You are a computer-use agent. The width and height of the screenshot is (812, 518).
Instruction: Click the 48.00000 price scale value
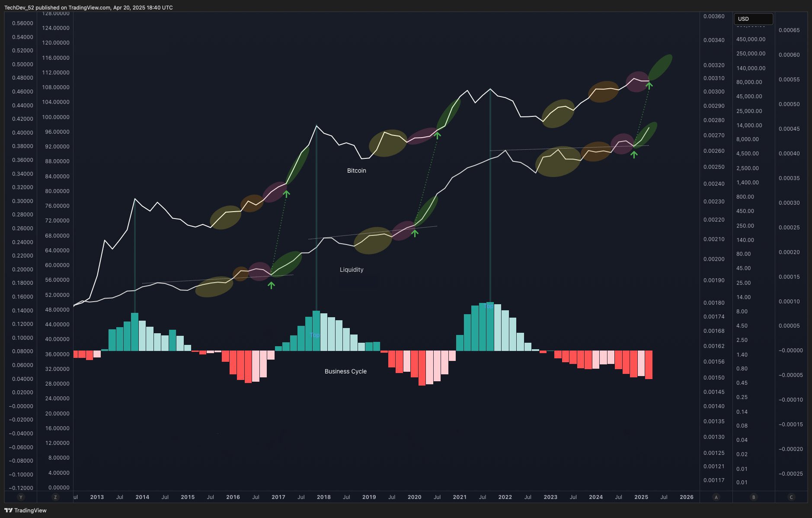57,310
